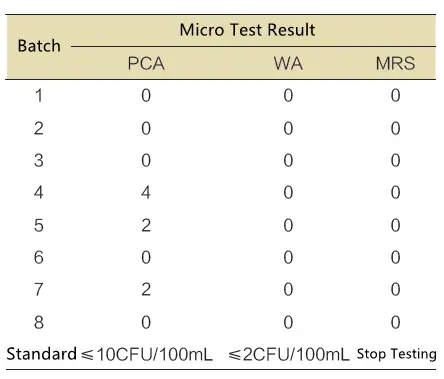Click the WA value for batch 1

pyautogui.click(x=288, y=96)
